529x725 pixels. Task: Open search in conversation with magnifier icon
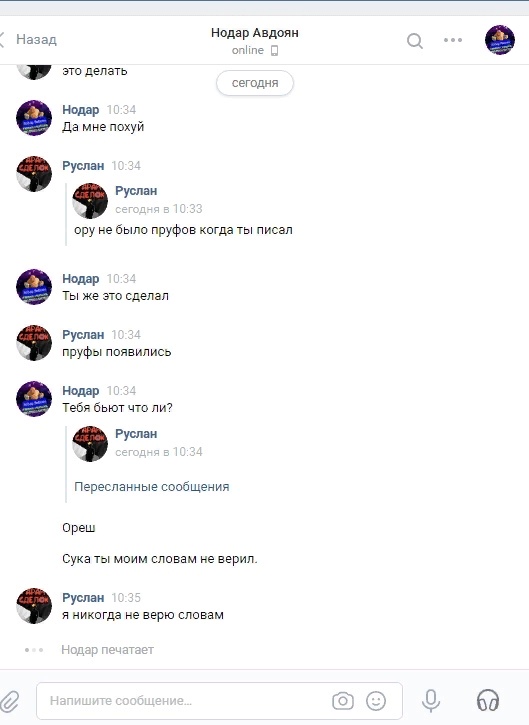[x=415, y=41]
